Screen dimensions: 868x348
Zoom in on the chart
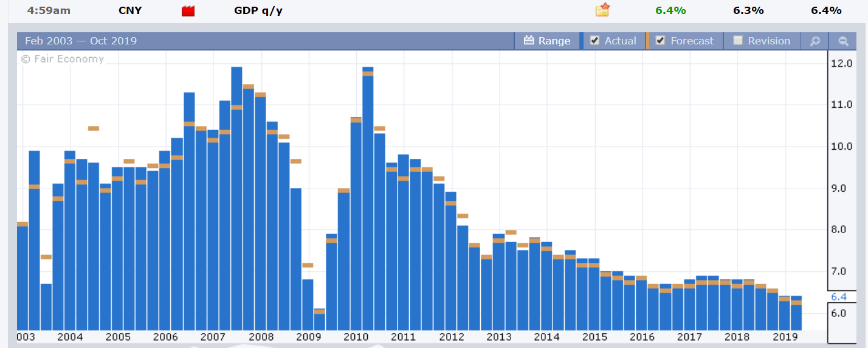click(815, 41)
